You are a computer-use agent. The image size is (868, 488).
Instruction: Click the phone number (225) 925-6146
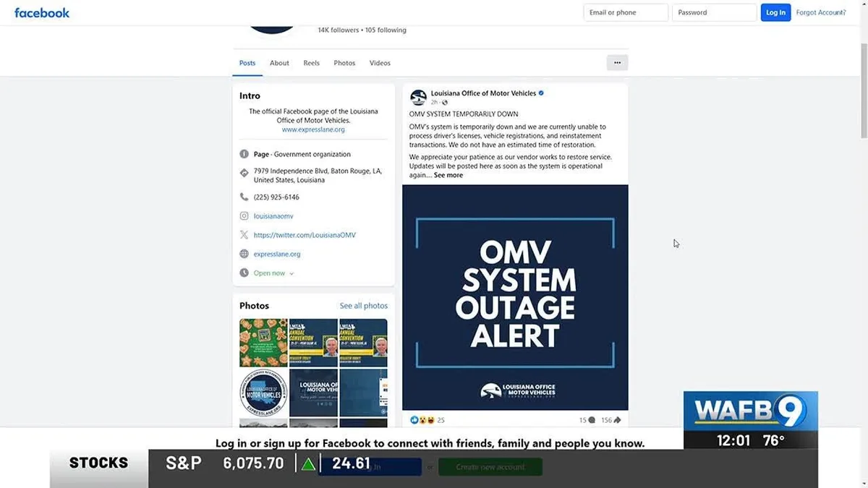pos(276,197)
